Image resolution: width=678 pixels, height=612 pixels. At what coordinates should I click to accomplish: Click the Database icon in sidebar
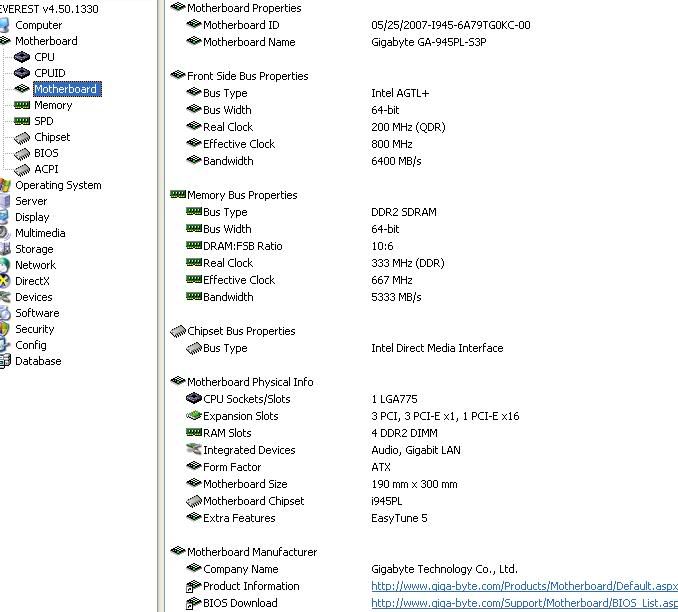point(5,361)
